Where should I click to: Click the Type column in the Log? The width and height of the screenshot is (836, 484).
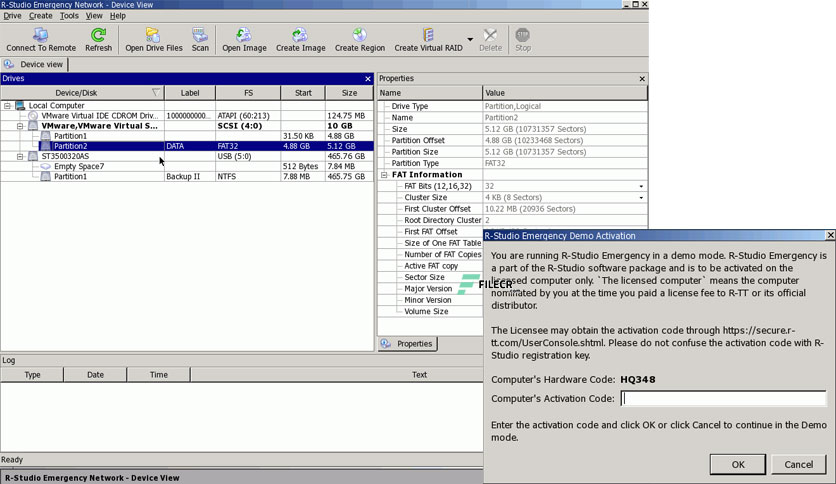pos(32,375)
